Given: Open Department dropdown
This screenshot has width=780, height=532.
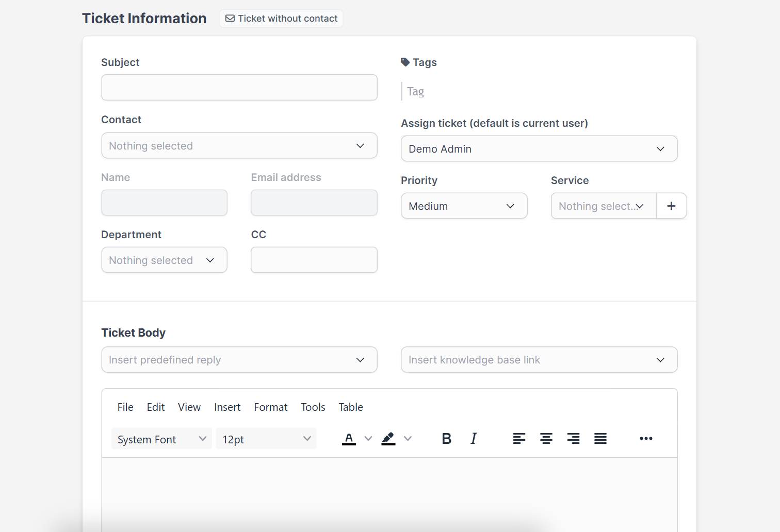Looking at the screenshot, I should tap(164, 260).
